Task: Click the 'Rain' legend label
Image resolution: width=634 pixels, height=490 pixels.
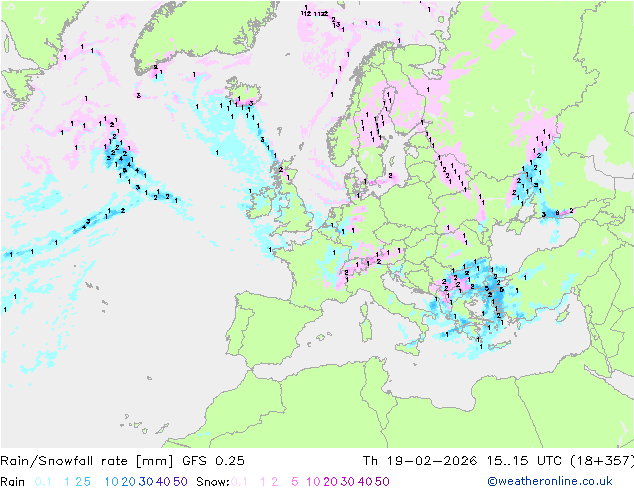Action: point(13,482)
